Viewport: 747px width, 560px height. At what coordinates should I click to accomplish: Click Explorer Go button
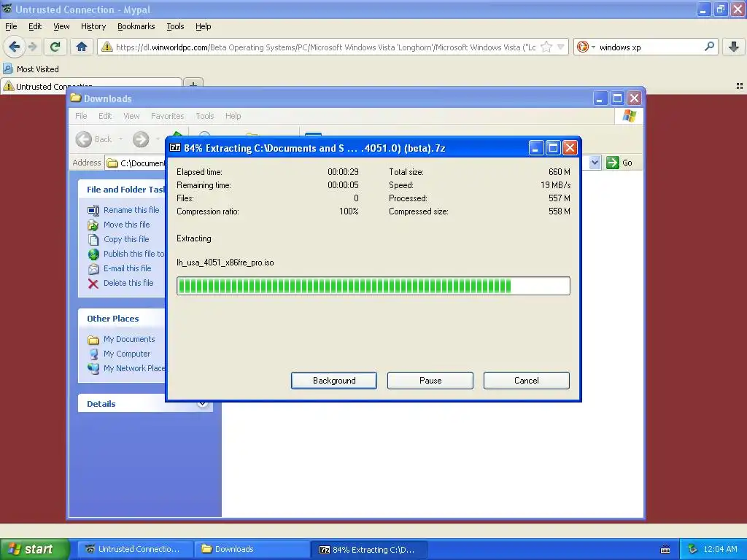coord(619,163)
